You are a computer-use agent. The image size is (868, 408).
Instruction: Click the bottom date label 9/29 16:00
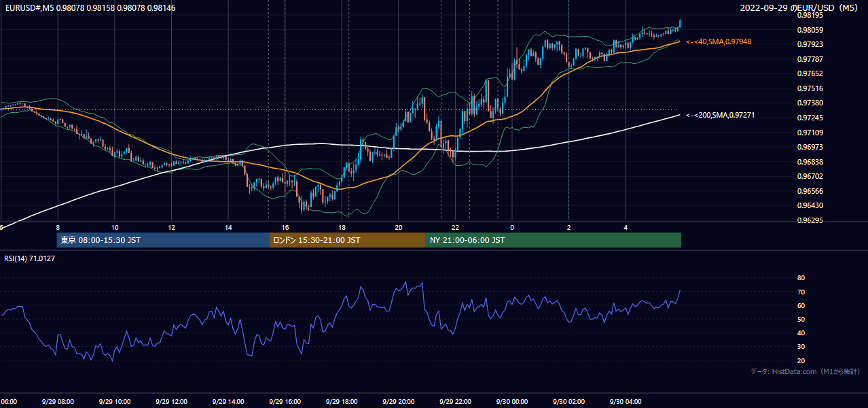[x=285, y=401]
